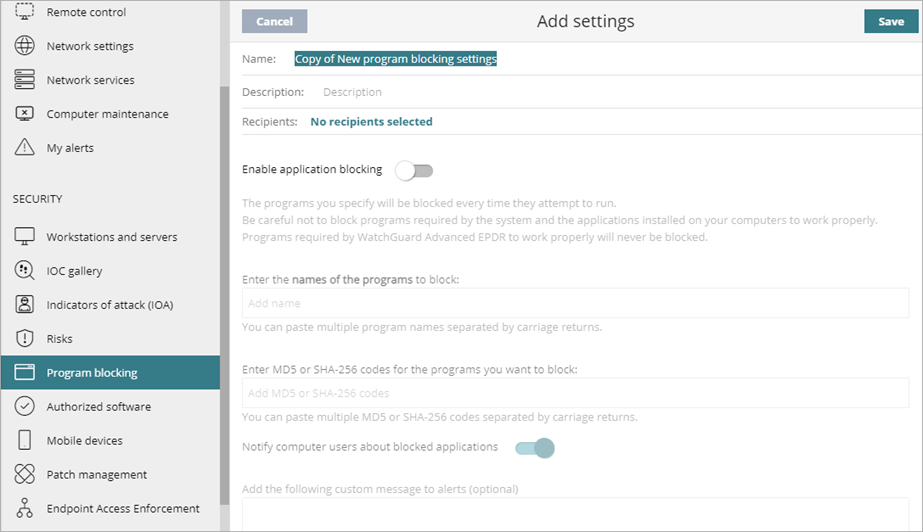Click the IOC gallery magnifier icon
This screenshot has width=923, height=532.
[24, 271]
